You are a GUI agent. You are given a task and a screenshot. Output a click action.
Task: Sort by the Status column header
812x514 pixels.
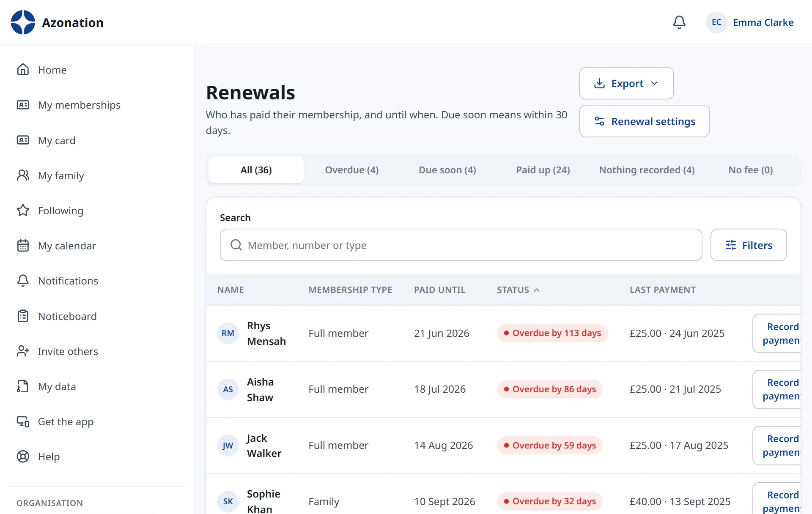[518, 290]
